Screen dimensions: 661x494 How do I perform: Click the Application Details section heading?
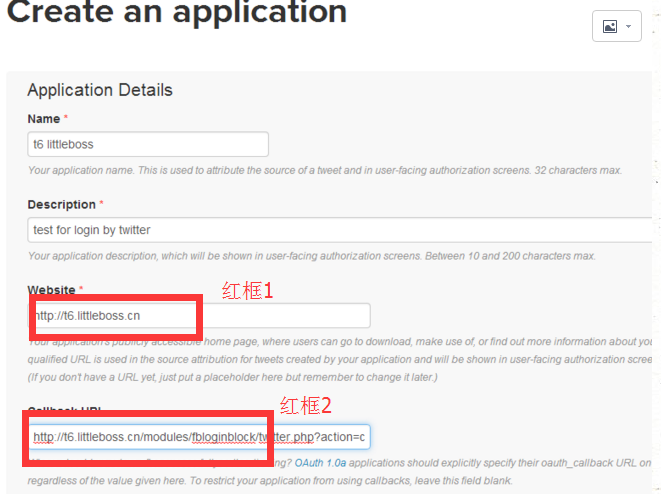pyautogui.click(x=100, y=90)
